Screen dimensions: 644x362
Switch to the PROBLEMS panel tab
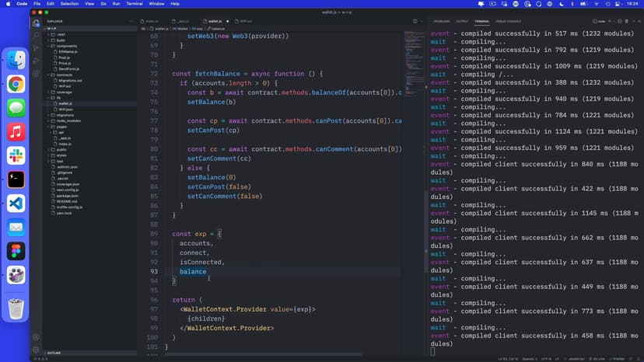coord(441,21)
